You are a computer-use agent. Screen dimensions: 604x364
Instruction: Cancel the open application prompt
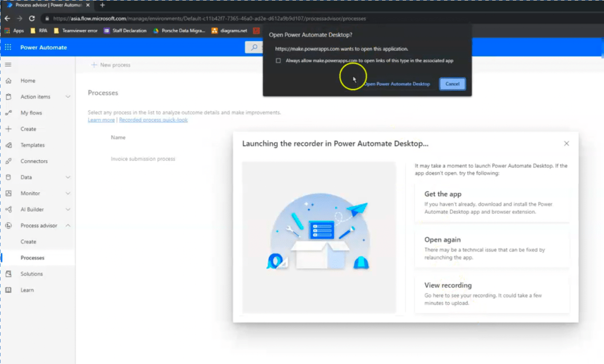pyautogui.click(x=452, y=84)
